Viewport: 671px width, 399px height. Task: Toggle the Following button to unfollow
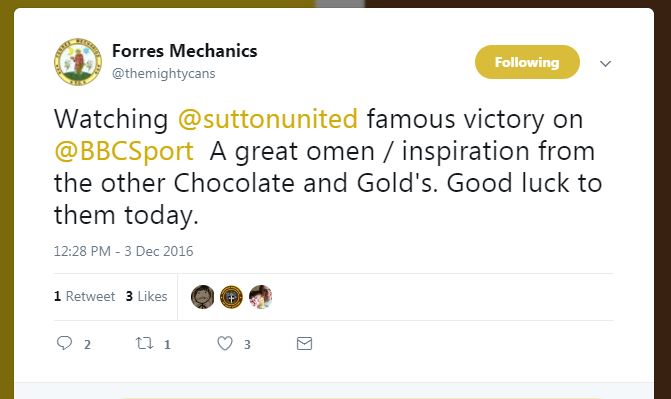(x=527, y=62)
